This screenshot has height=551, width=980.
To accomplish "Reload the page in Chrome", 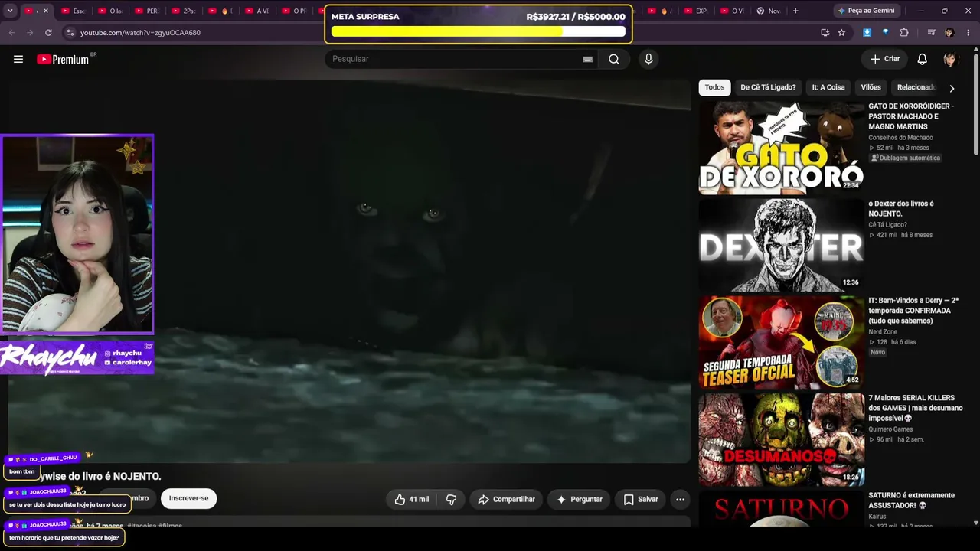I will (x=48, y=33).
